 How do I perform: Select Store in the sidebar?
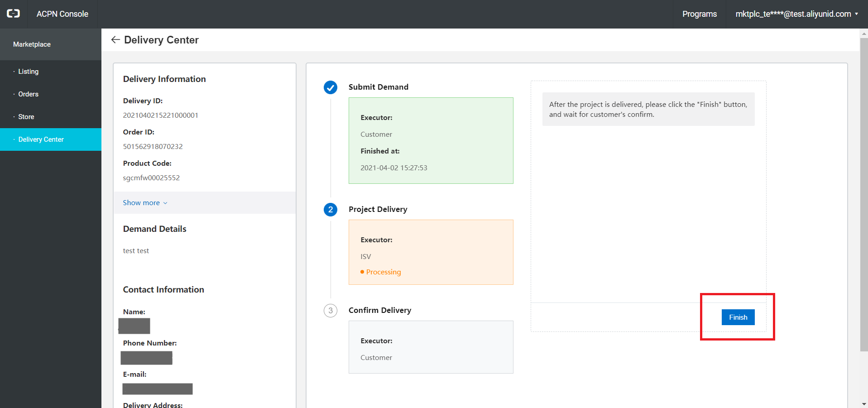click(26, 117)
